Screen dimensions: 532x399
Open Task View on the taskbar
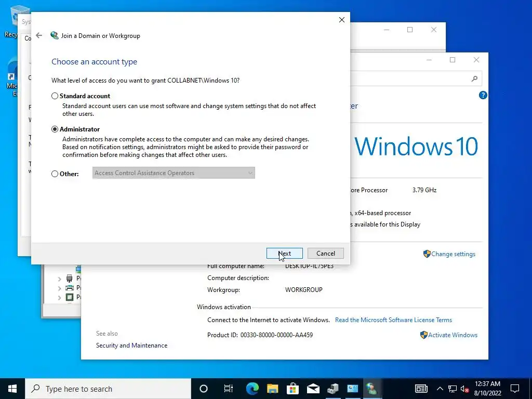(229, 389)
